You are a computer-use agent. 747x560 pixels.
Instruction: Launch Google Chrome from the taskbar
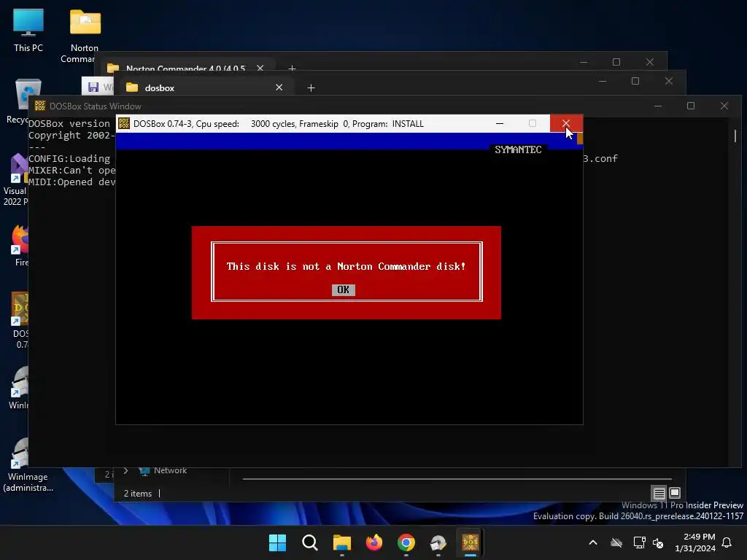tap(406, 542)
